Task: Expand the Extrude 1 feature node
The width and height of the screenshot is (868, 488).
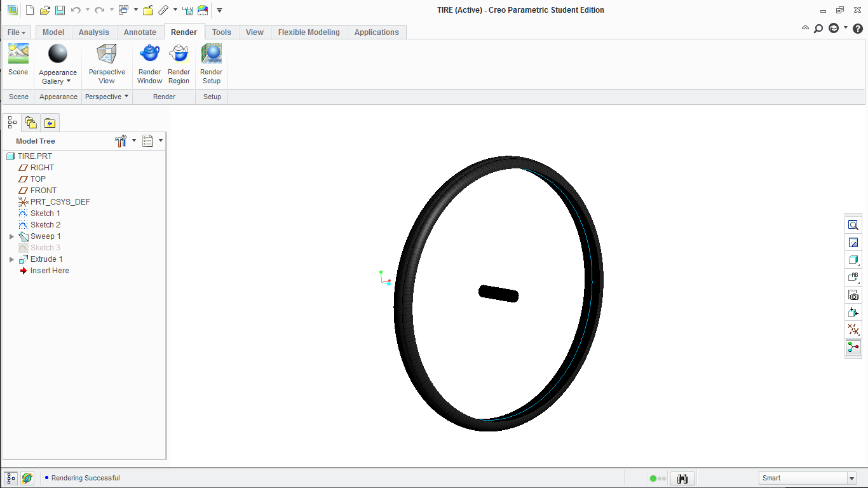Action: (11, 259)
